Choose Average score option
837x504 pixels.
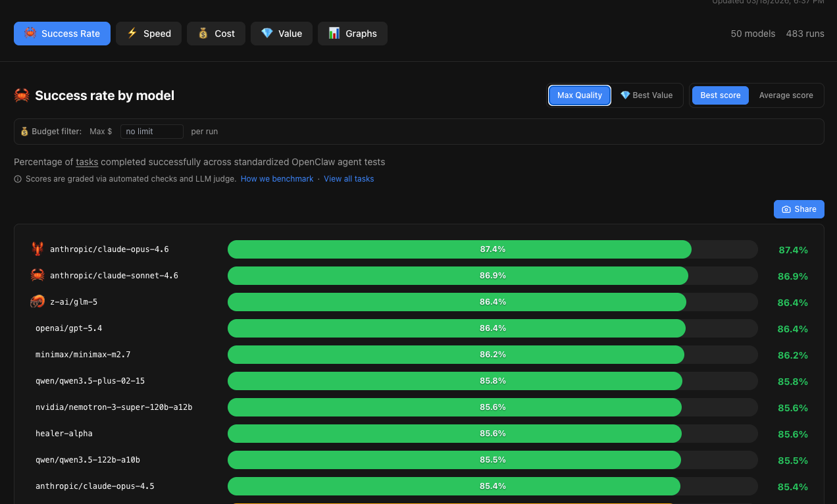[786, 95]
